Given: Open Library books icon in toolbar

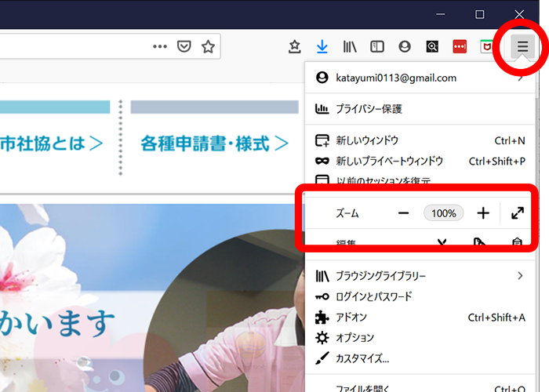Looking at the screenshot, I should (350, 46).
